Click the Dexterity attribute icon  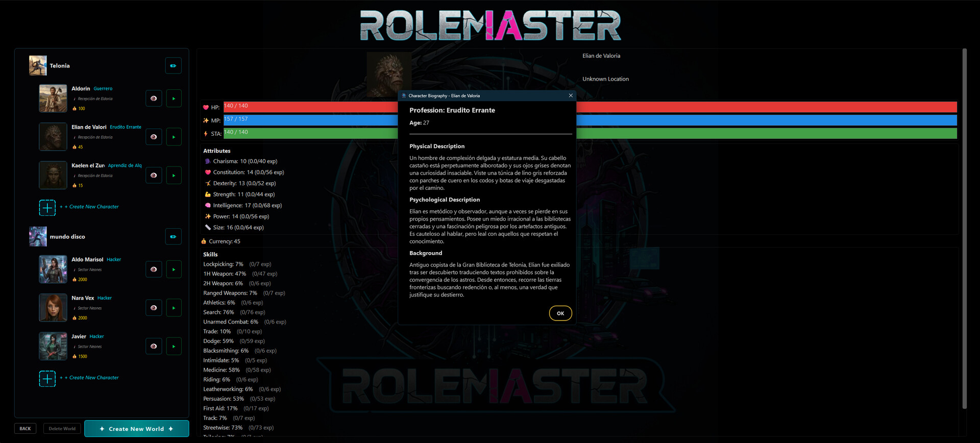[x=208, y=183]
